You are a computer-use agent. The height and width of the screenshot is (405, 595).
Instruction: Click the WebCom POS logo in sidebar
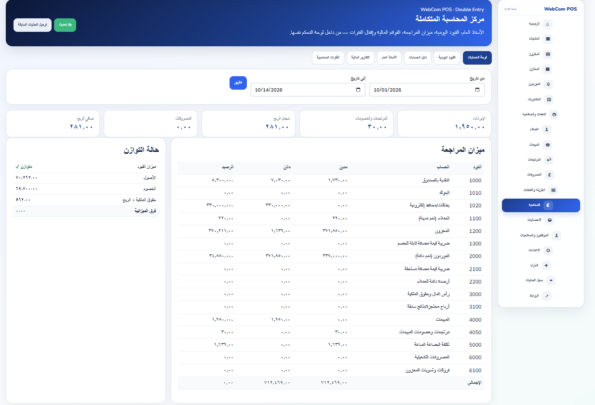(560, 9)
